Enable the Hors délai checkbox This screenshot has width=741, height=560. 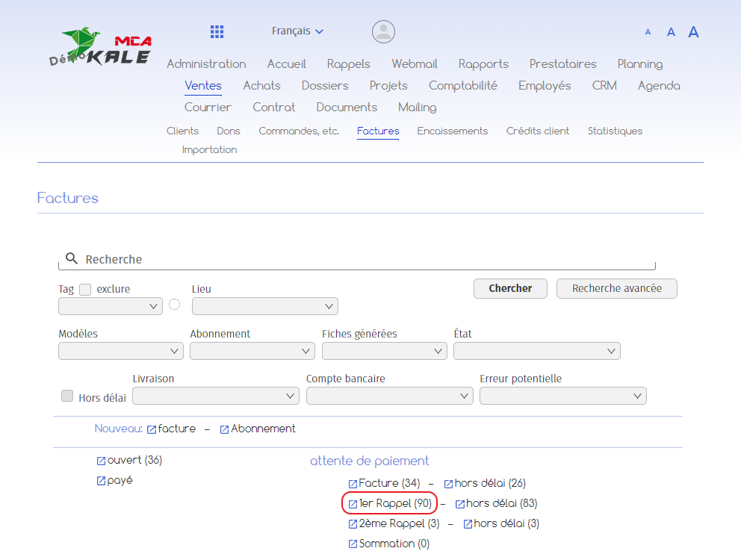67,396
